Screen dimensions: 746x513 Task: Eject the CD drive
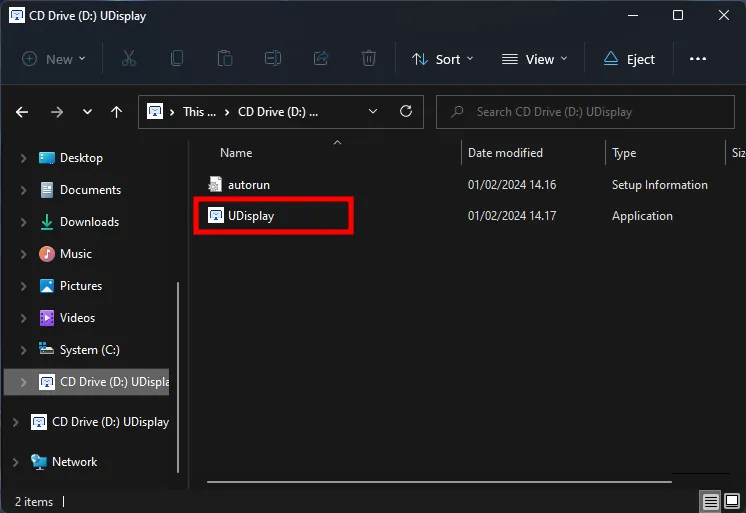point(629,59)
